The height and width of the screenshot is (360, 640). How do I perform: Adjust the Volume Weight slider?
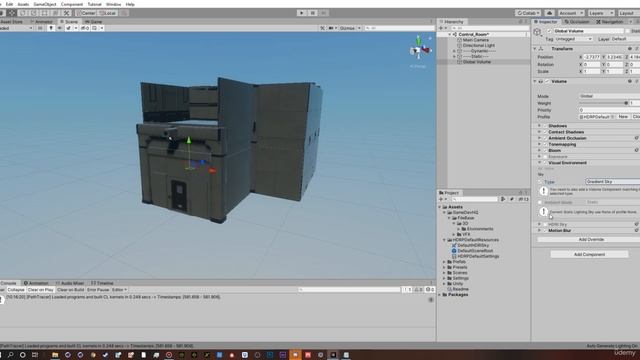tap(603, 103)
